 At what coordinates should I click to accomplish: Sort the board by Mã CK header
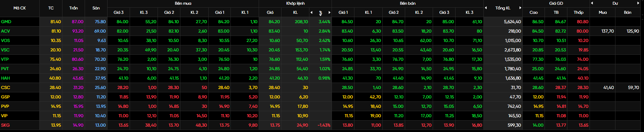coord(19,8)
